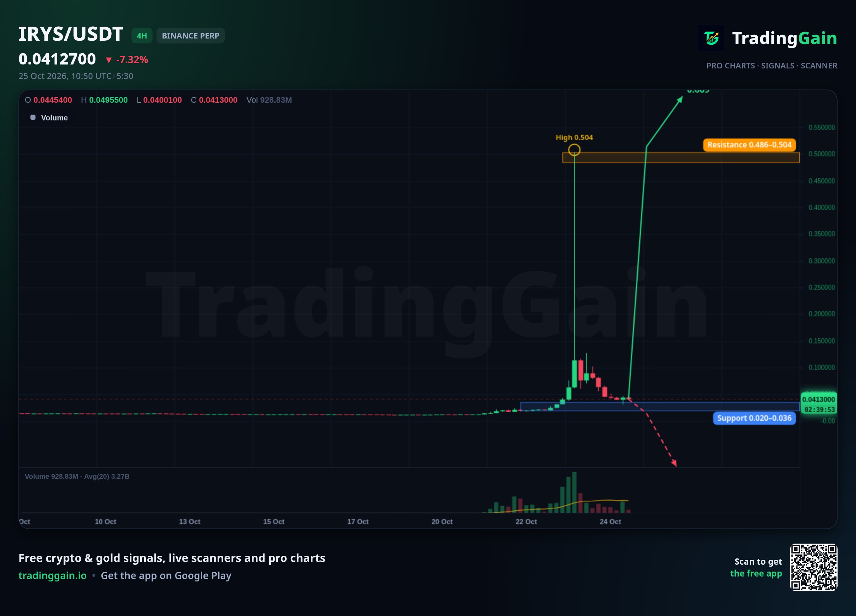Click the open value 0.0445400
This screenshot has width=856, height=616.
click(52, 100)
